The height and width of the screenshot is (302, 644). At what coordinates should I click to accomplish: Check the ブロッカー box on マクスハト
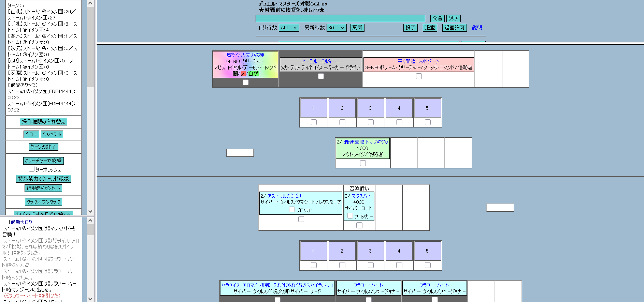point(350,216)
